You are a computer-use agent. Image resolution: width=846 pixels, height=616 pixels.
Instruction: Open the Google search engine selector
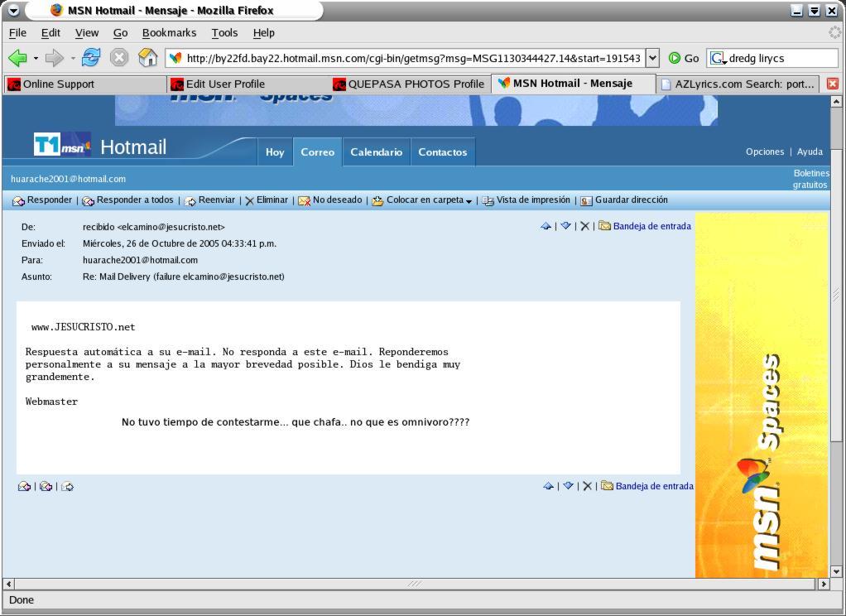[x=719, y=58]
